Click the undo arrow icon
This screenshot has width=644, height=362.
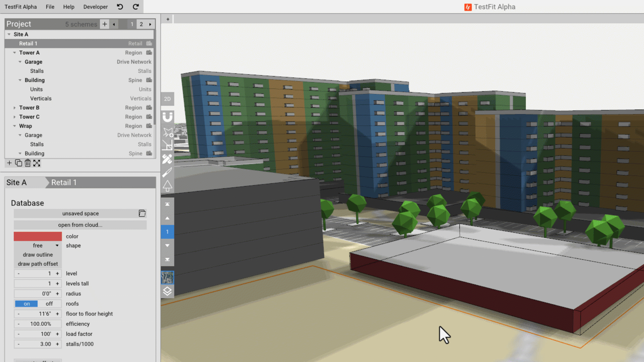(120, 7)
